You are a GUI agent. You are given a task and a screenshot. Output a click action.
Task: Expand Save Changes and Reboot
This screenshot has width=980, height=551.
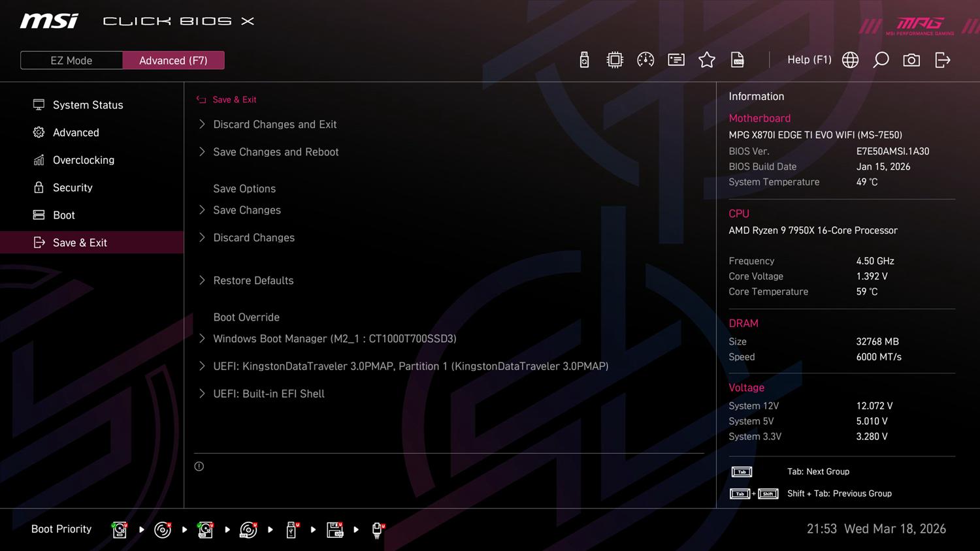click(x=276, y=151)
